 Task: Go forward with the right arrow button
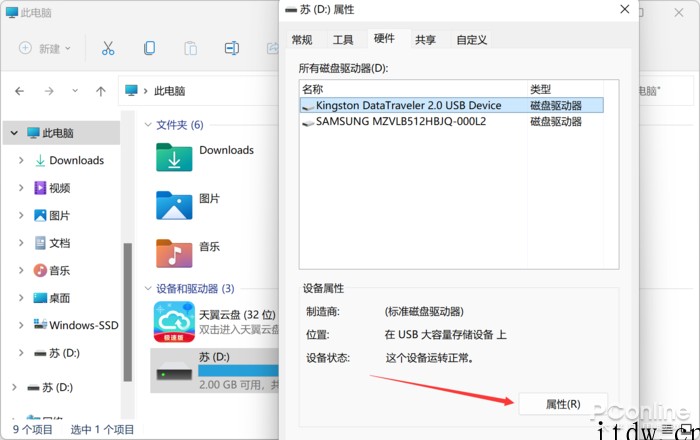click(x=49, y=91)
